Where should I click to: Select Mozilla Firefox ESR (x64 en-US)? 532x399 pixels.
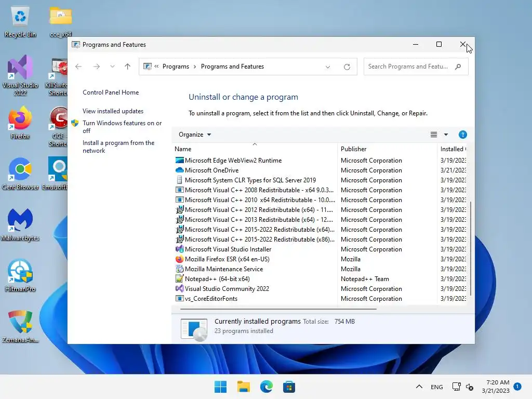point(320,259)
